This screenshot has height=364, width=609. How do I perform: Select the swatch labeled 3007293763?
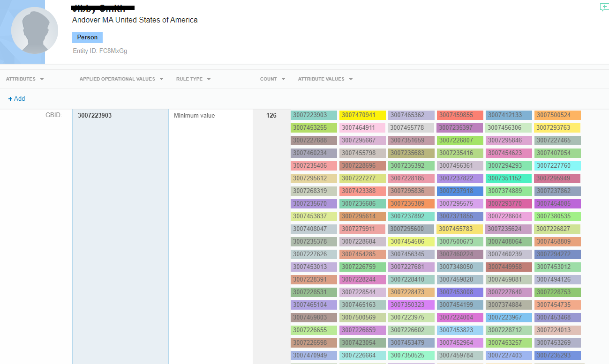[x=557, y=128]
